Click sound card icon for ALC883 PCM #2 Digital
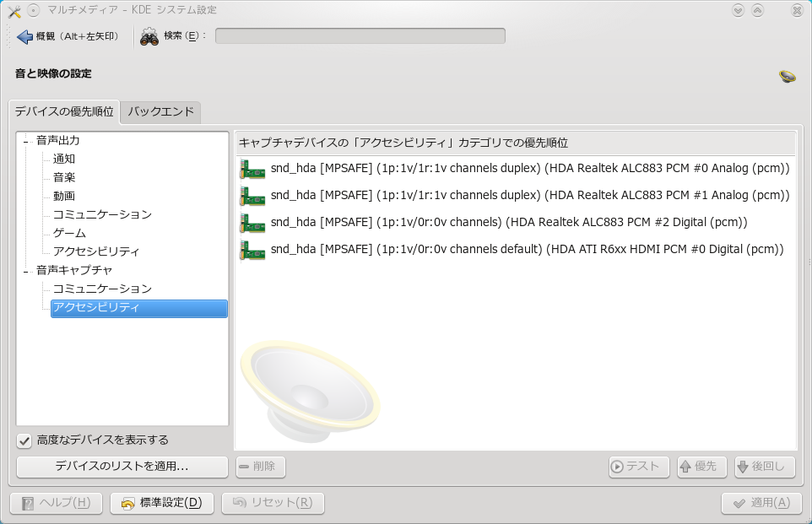 click(x=252, y=223)
